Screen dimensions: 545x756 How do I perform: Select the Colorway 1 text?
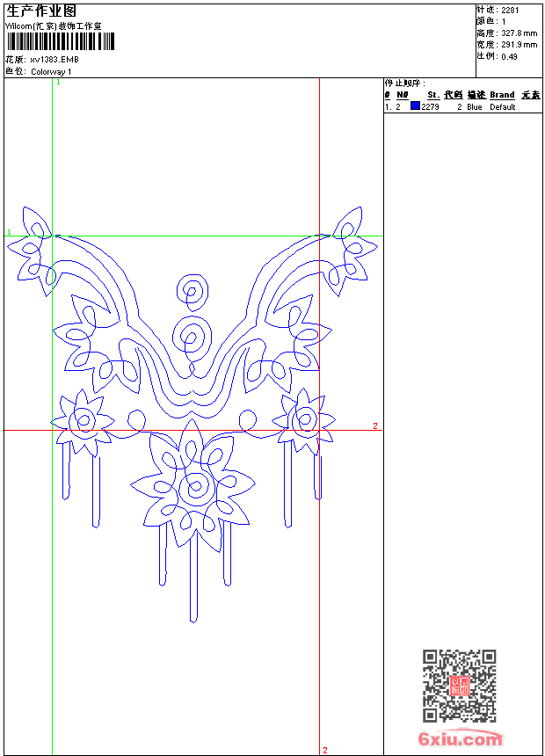(x=51, y=72)
